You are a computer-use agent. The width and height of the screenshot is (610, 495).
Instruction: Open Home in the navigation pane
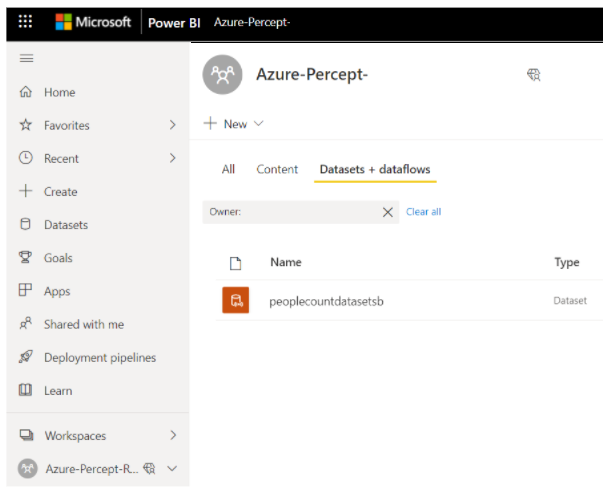60,92
